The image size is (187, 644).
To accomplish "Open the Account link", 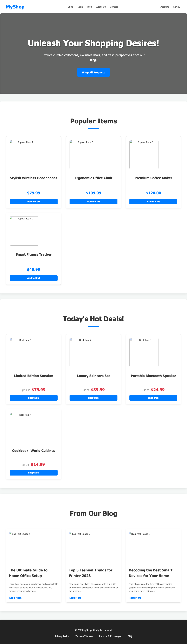I will 165,7.
